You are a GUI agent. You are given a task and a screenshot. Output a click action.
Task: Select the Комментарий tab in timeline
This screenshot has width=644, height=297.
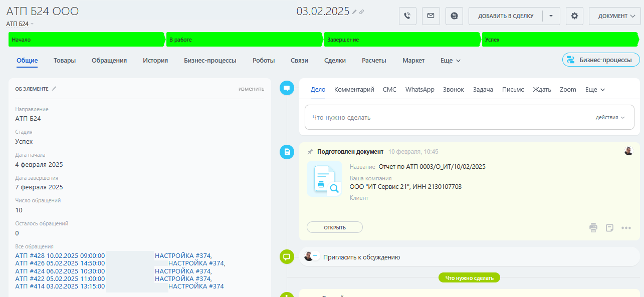point(354,90)
